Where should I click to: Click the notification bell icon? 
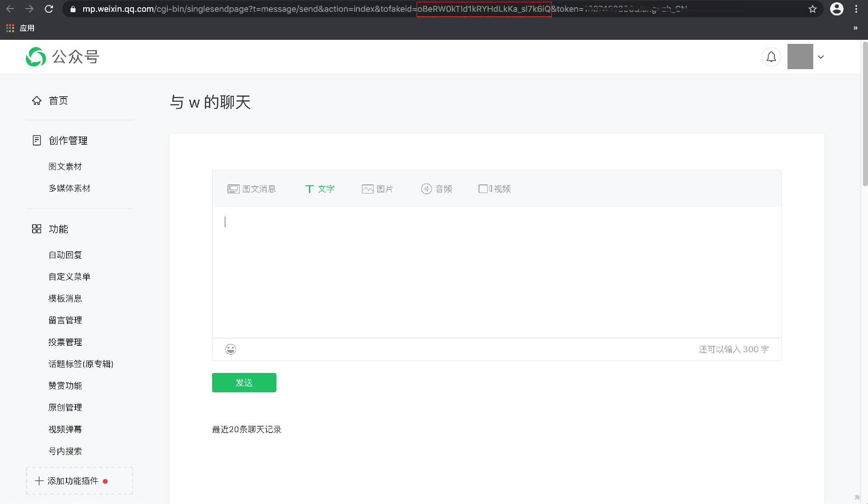771,57
